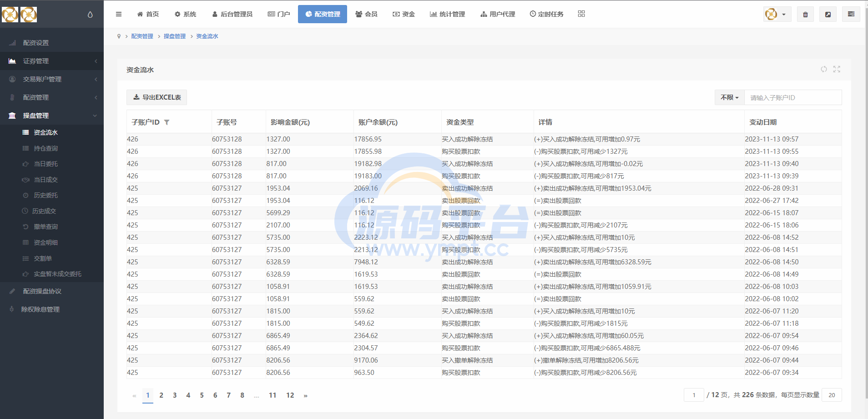The width and height of the screenshot is (868, 419).
Task: Expand 交易账户管理 sidebar section
Action: tap(52, 79)
